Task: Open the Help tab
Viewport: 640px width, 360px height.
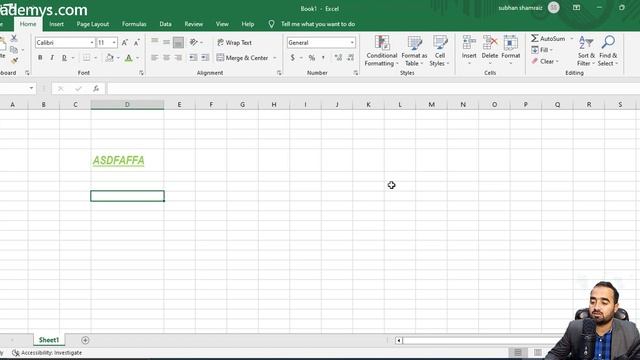Action: 247,24
